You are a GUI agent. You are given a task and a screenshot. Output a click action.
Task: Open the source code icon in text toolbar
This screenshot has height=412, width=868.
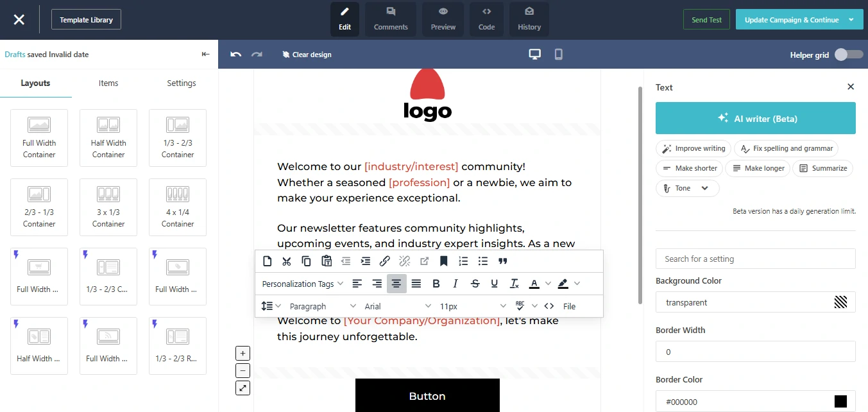click(549, 306)
